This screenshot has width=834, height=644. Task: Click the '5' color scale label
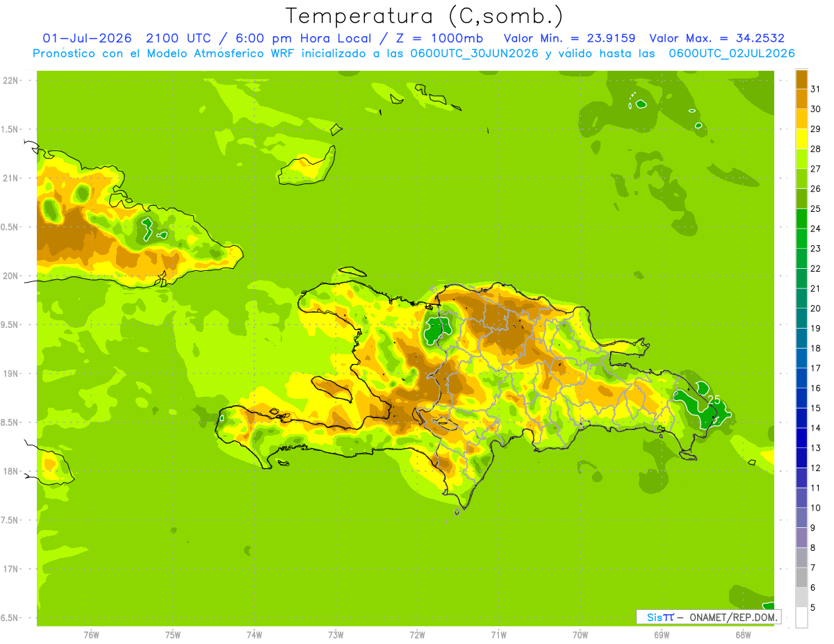tap(813, 607)
